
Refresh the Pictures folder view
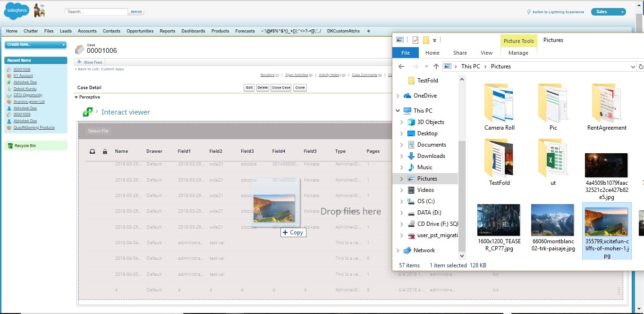[640, 66]
